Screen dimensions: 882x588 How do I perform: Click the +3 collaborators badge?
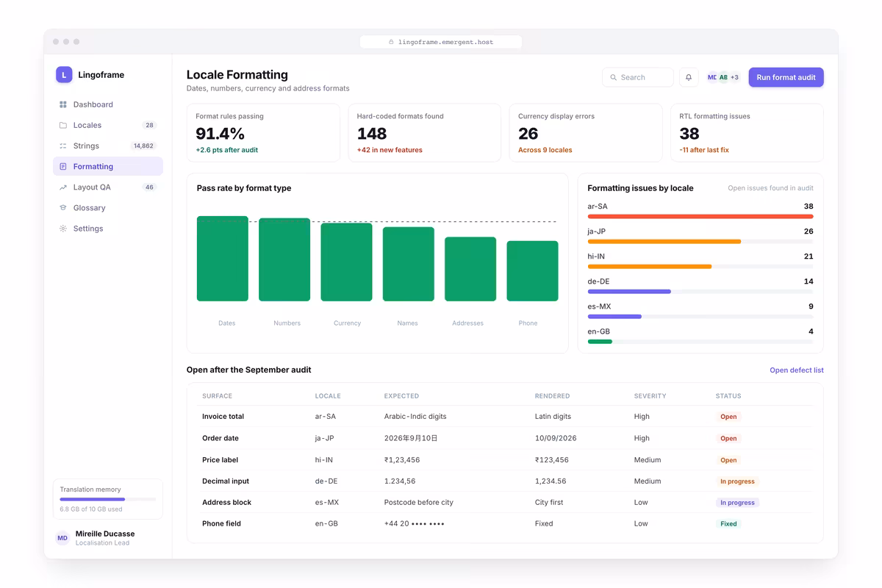pyautogui.click(x=734, y=77)
